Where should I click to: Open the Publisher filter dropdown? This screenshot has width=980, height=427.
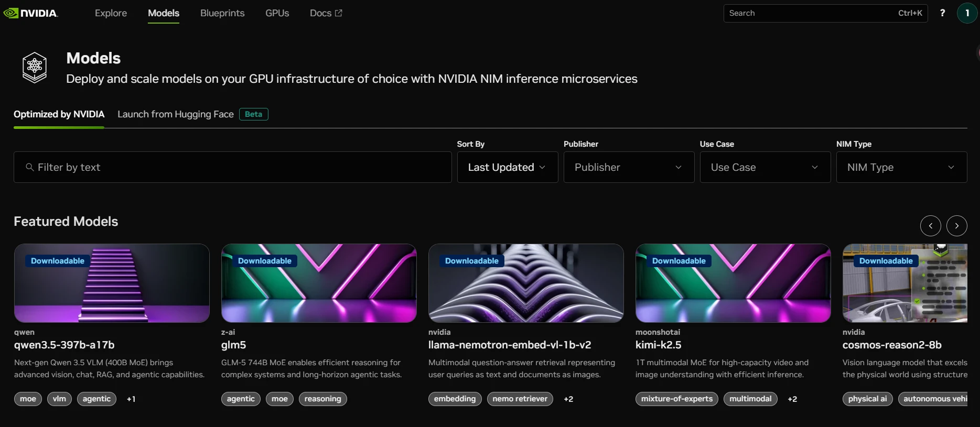(x=628, y=167)
